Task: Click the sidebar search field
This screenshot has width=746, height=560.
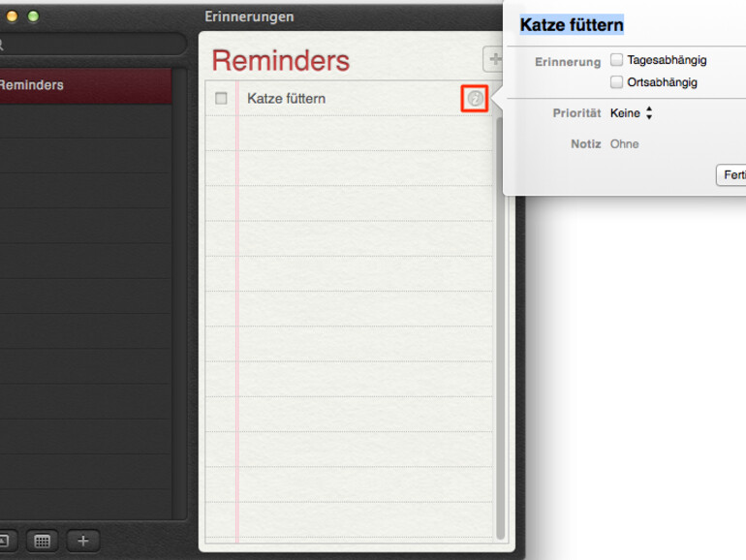Action: click(93, 45)
